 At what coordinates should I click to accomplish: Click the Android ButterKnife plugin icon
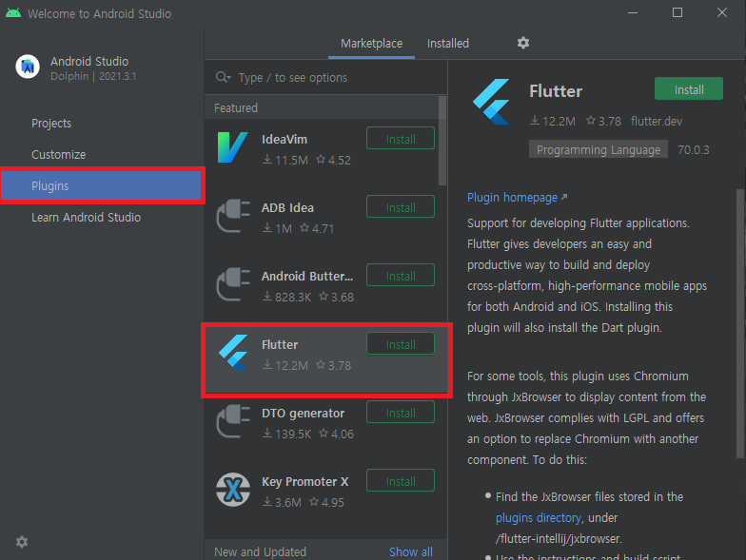pos(232,284)
